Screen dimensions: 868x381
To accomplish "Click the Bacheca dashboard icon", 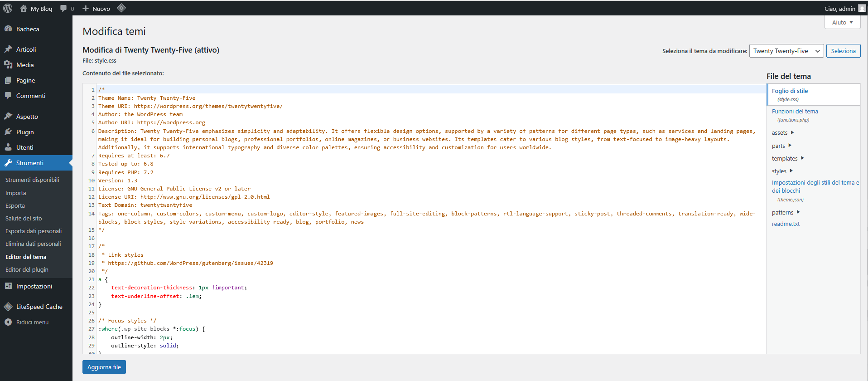I will click(8, 29).
